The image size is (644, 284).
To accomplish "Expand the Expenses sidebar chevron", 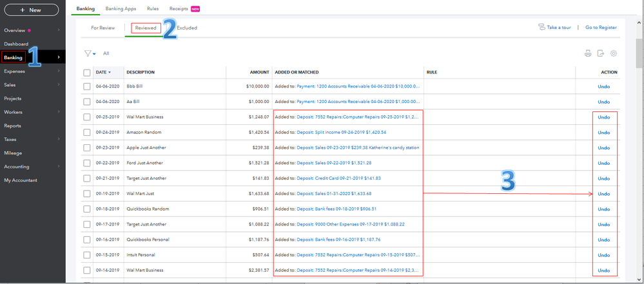I will [59, 71].
